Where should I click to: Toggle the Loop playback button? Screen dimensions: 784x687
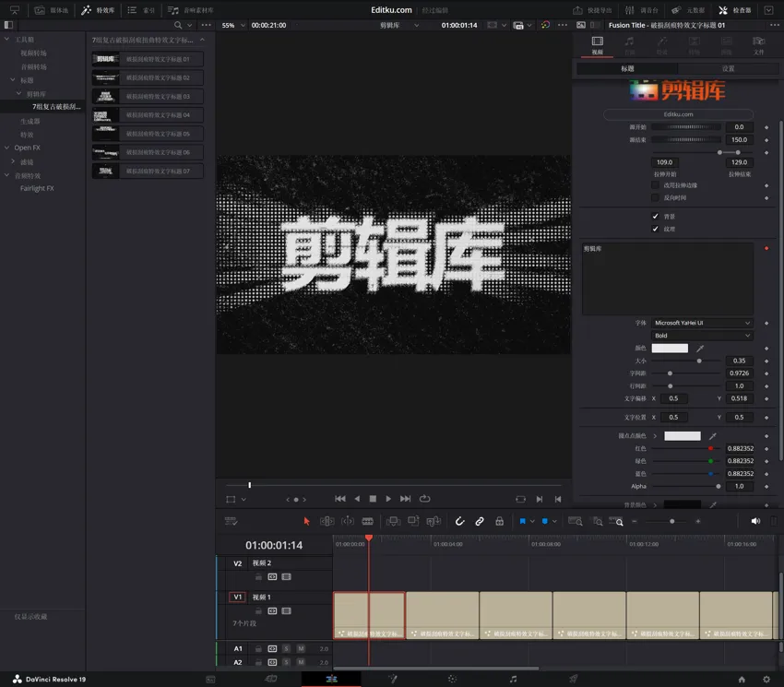coord(424,499)
